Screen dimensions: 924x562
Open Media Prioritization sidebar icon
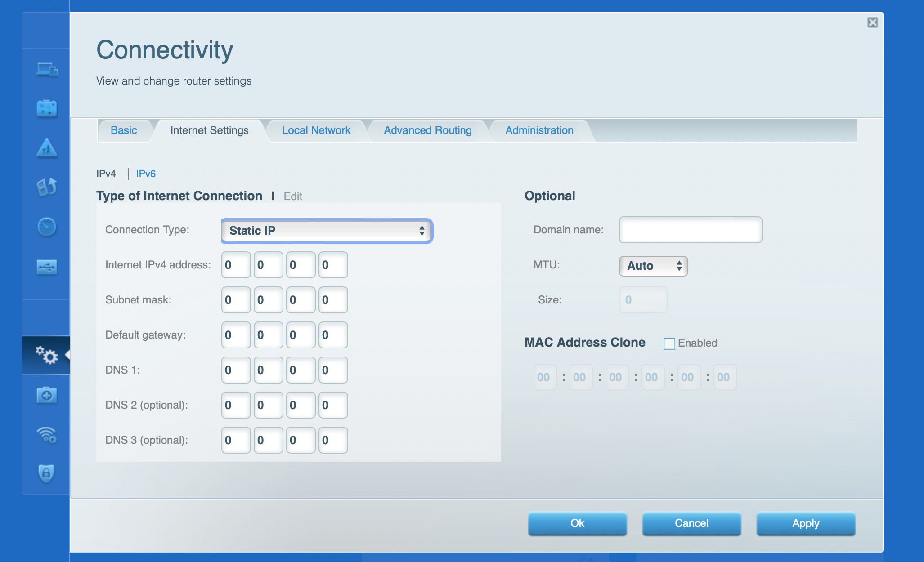pos(47,187)
